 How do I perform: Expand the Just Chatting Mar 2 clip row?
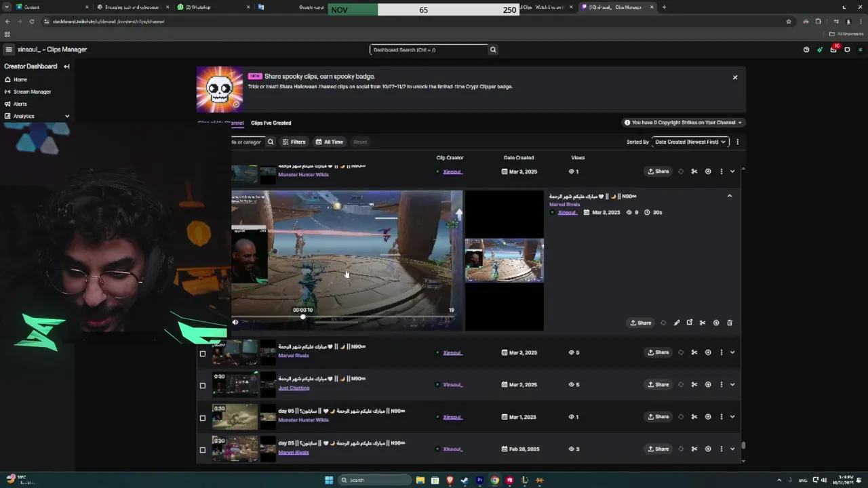732,384
